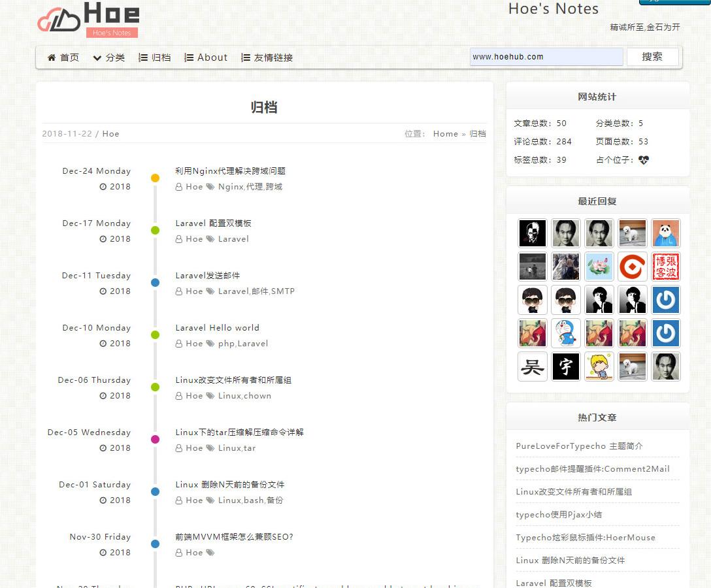Click the lotus flower avatar

[x=599, y=267]
